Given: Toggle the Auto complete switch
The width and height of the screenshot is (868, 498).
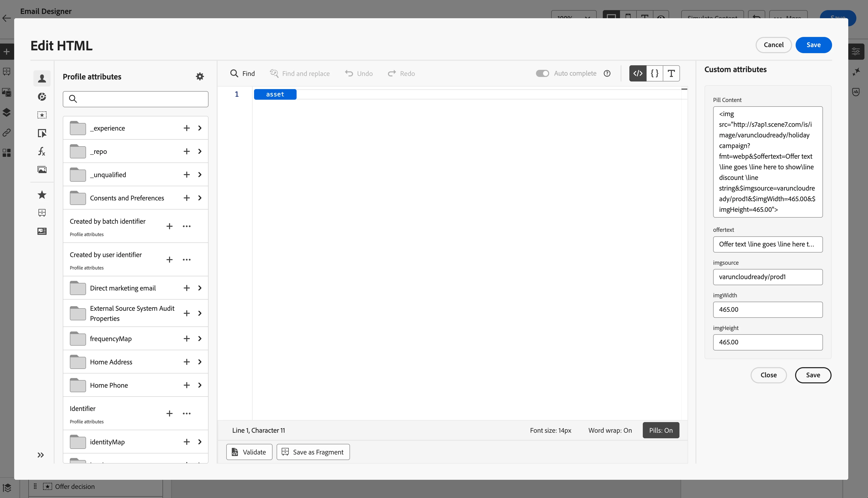Looking at the screenshot, I should 542,73.
